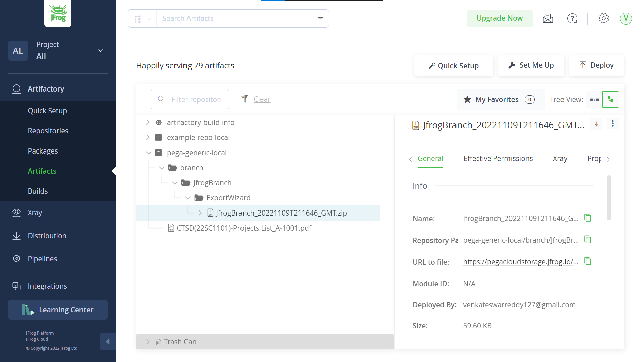The height and width of the screenshot is (362, 644).
Task: Expand the JfrogBranch zip file node
Action: pos(200,213)
